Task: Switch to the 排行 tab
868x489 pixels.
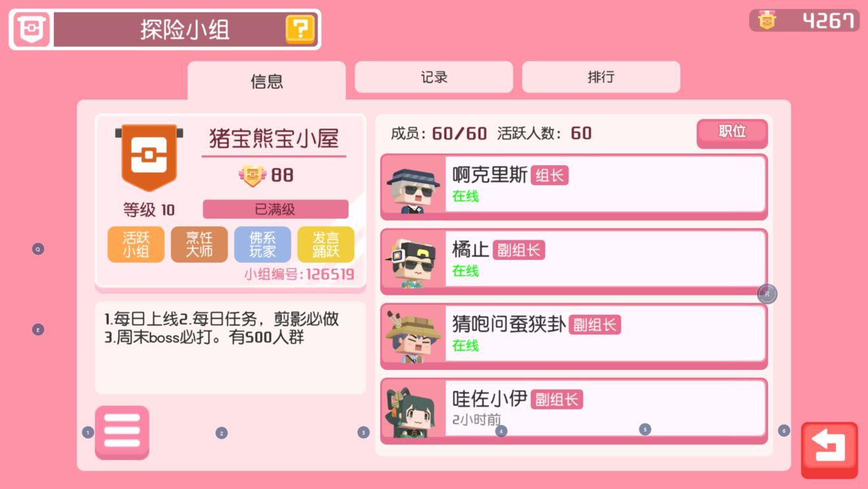Action: point(601,77)
